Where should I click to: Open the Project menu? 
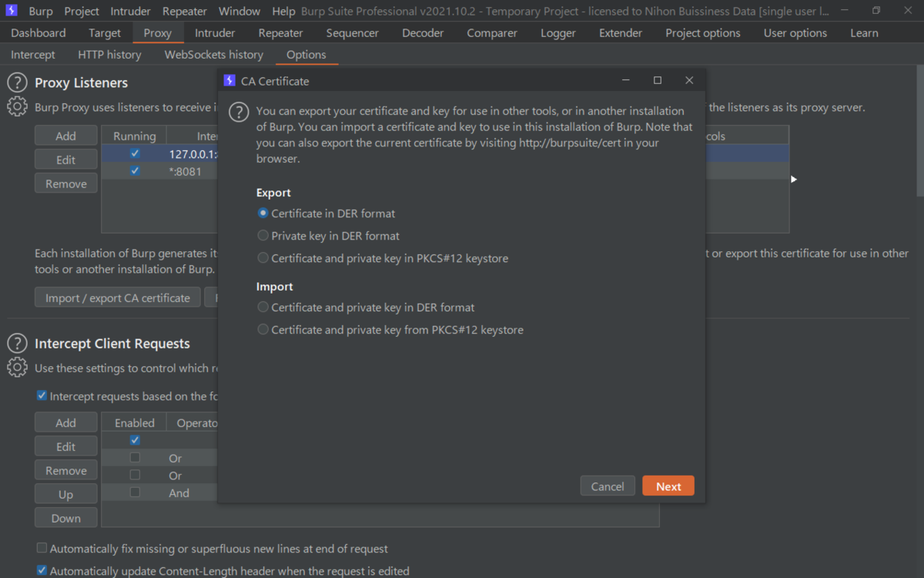82,12
